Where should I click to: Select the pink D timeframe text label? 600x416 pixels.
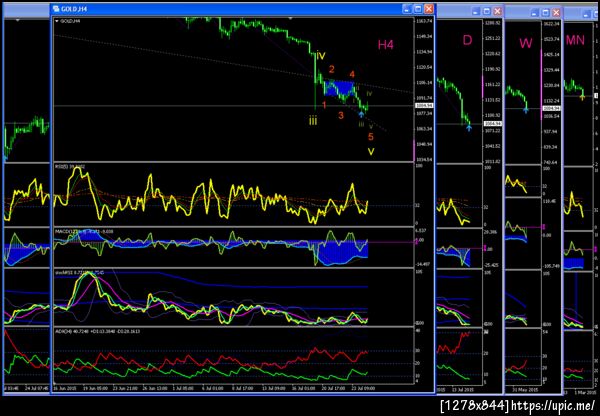(x=467, y=40)
